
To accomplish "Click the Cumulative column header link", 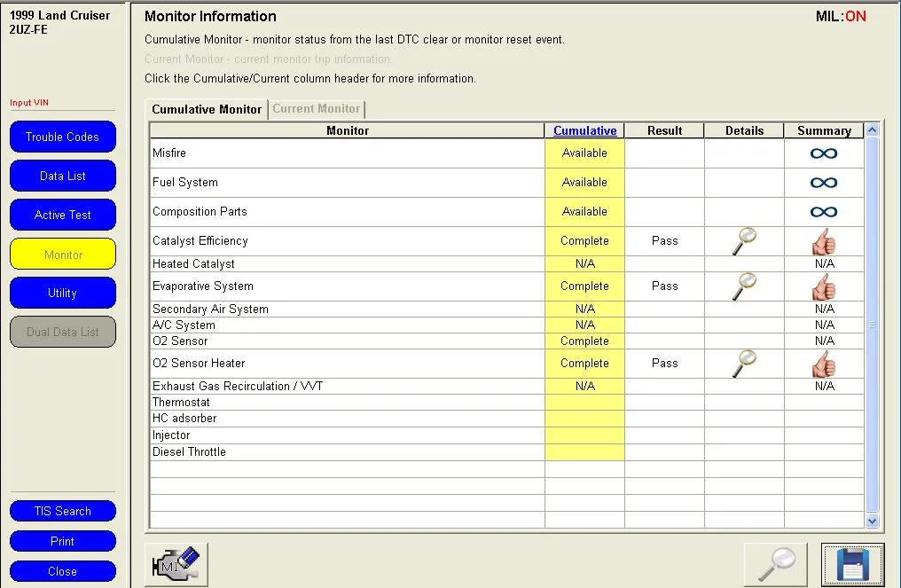I will click(585, 131).
